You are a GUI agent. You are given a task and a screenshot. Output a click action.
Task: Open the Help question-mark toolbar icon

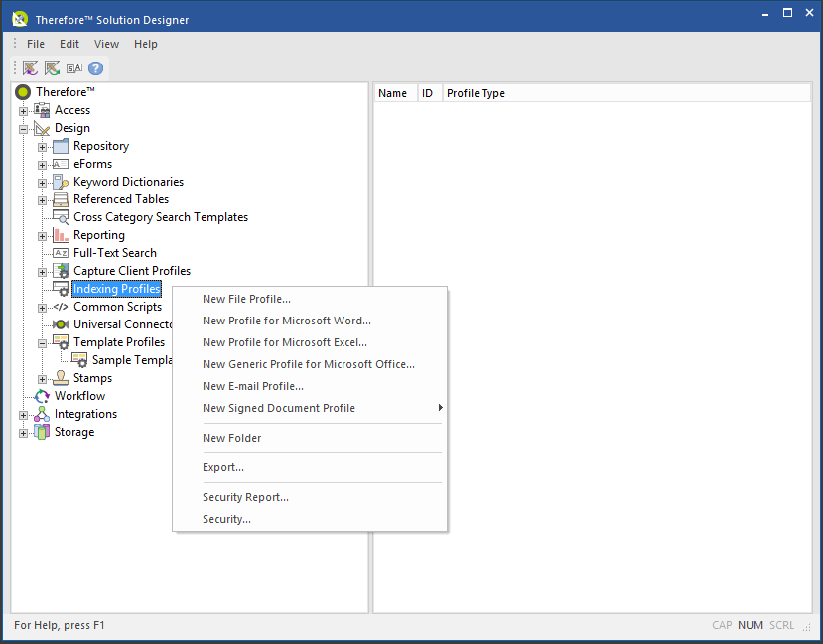point(94,68)
